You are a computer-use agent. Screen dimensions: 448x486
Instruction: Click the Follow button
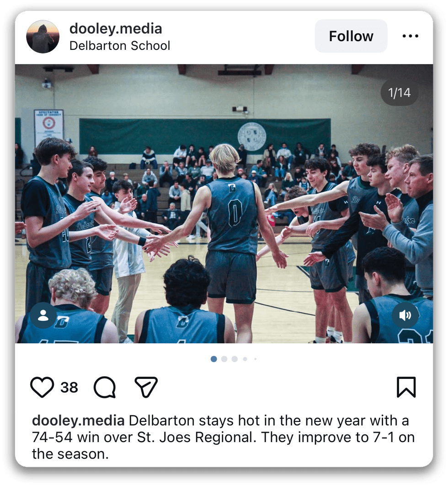(351, 36)
